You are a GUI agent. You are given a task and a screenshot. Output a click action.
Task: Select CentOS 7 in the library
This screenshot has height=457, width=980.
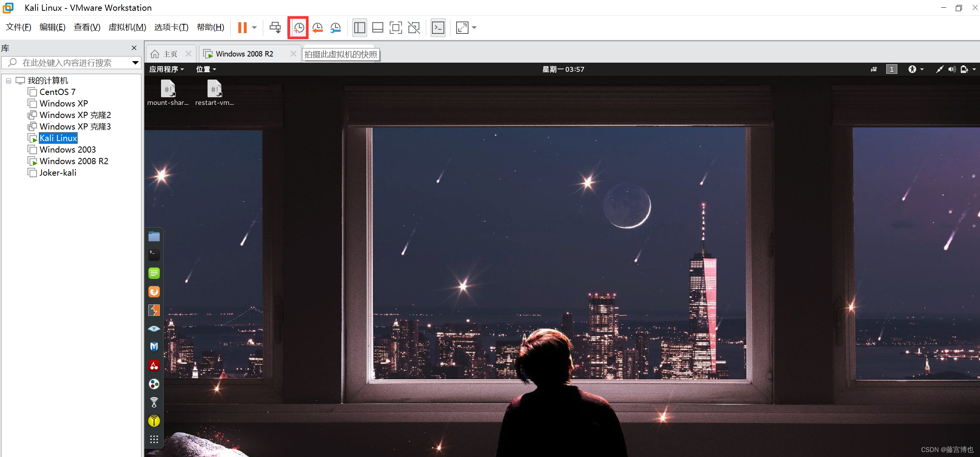(x=57, y=92)
